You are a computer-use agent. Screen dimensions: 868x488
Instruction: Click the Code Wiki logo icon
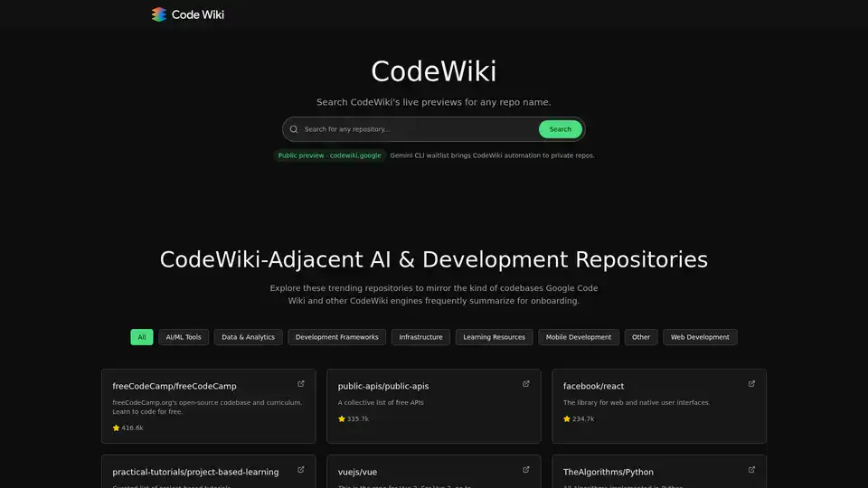tap(159, 14)
